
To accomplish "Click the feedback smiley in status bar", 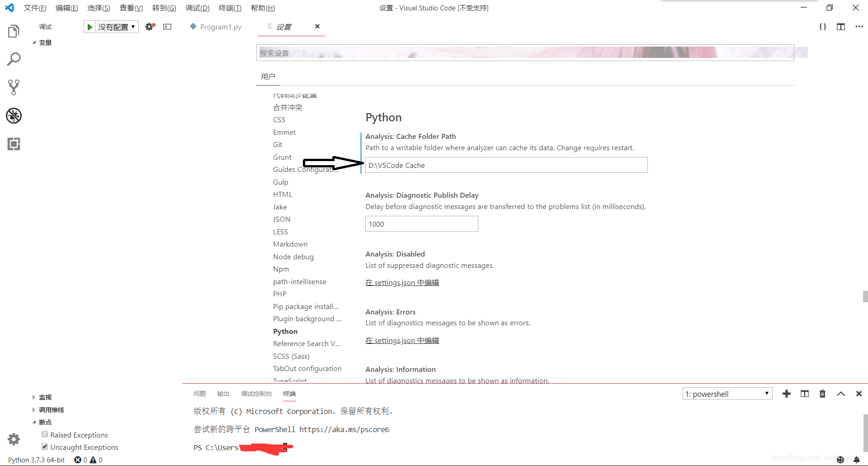I will click(840, 460).
